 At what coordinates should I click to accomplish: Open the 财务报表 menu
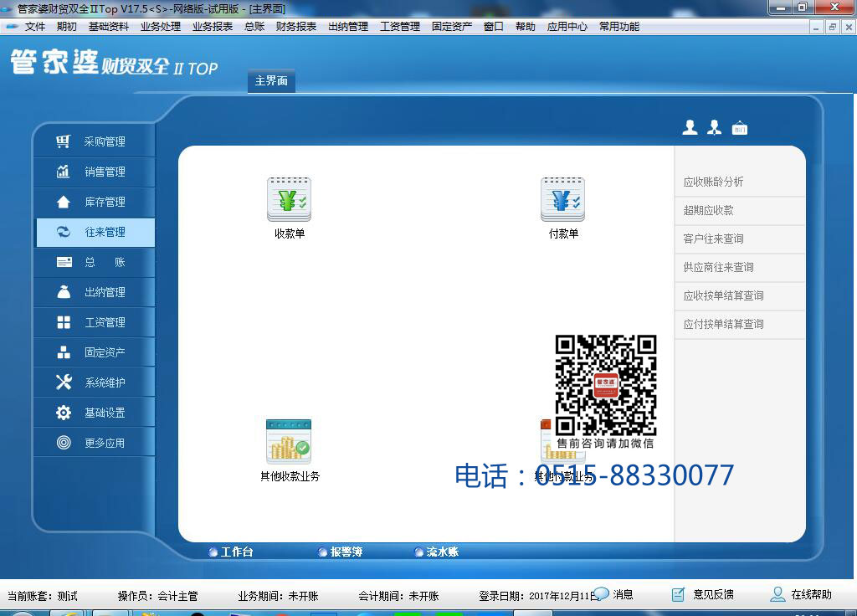coord(295,26)
